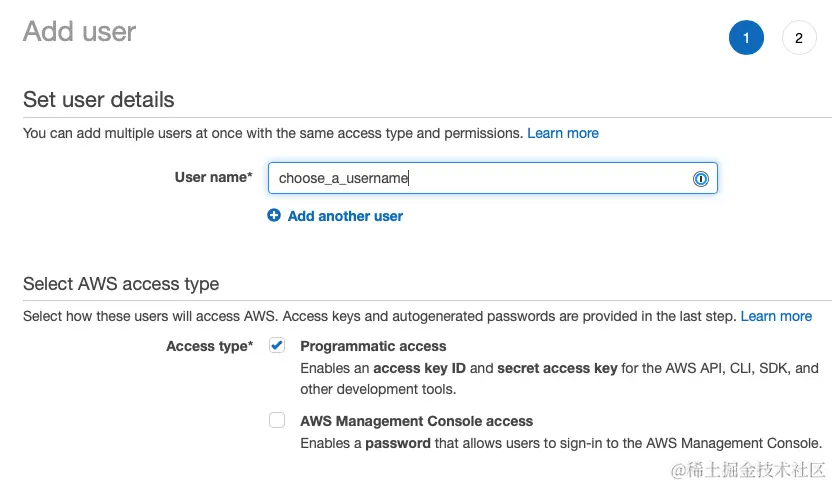
Task: Click the Add user page heading
Action: tap(79, 32)
